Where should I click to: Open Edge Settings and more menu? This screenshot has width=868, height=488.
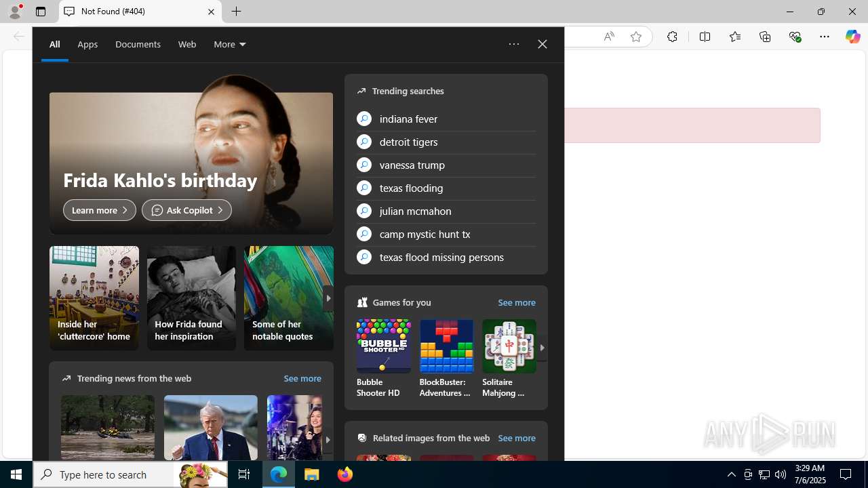coord(825,37)
